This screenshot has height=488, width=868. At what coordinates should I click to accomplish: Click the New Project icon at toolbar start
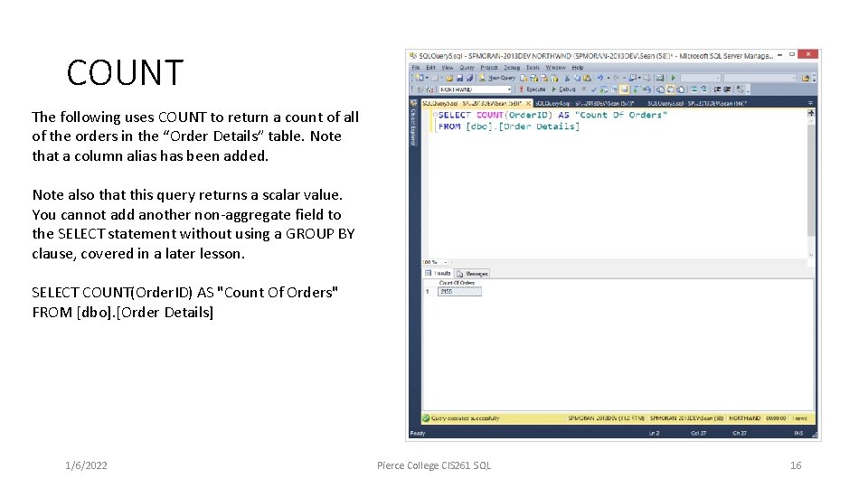[420, 78]
